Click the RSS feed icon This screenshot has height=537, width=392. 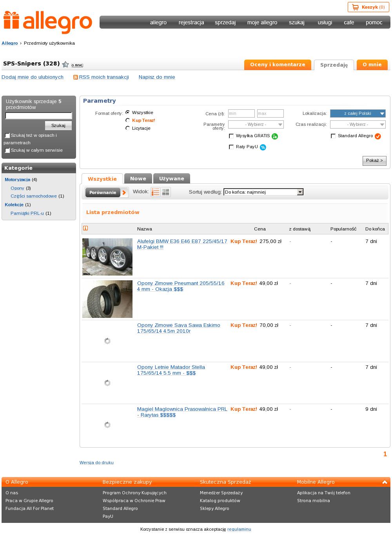[x=76, y=77]
